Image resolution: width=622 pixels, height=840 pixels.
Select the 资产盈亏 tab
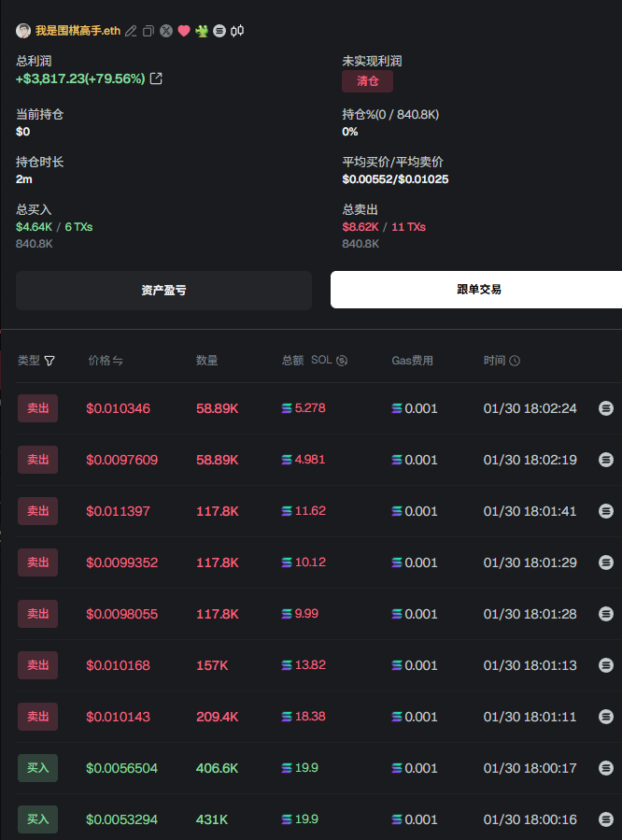coord(163,291)
